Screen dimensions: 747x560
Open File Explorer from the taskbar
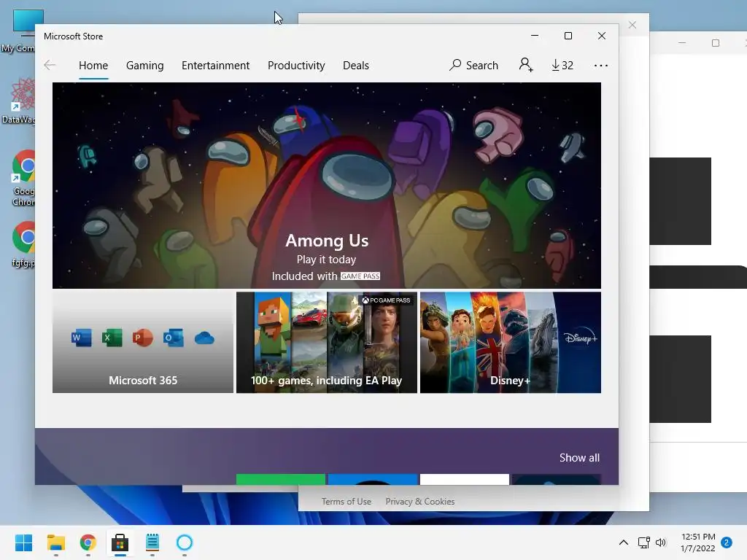pyautogui.click(x=55, y=542)
